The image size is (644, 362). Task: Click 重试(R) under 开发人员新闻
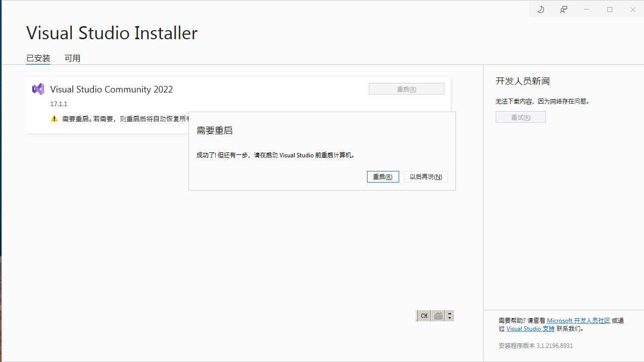(520, 117)
